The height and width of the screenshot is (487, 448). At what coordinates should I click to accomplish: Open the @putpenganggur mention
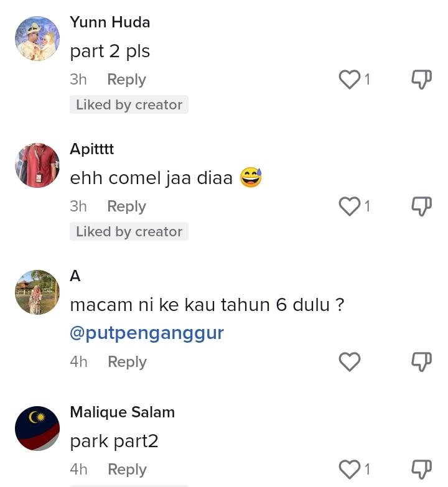click(x=146, y=333)
